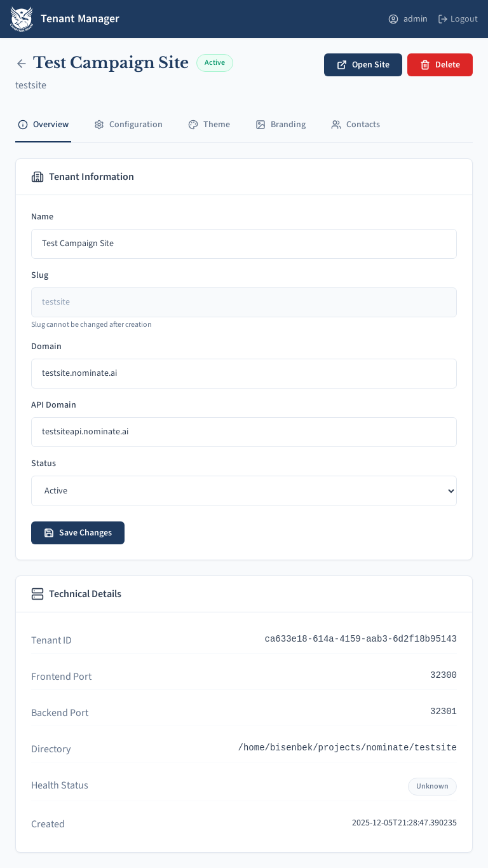Screen dimensions: 488x868
Task: Click the Unknown health status badge
Action: pyautogui.click(x=432, y=786)
